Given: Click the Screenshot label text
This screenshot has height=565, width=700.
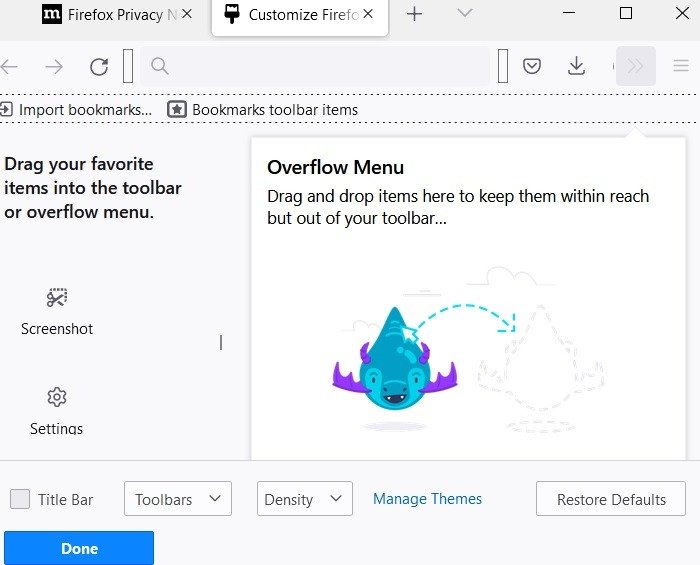Looking at the screenshot, I should tap(57, 329).
